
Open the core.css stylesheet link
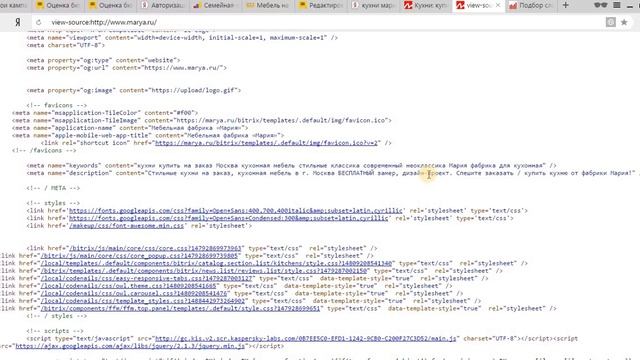156,248
